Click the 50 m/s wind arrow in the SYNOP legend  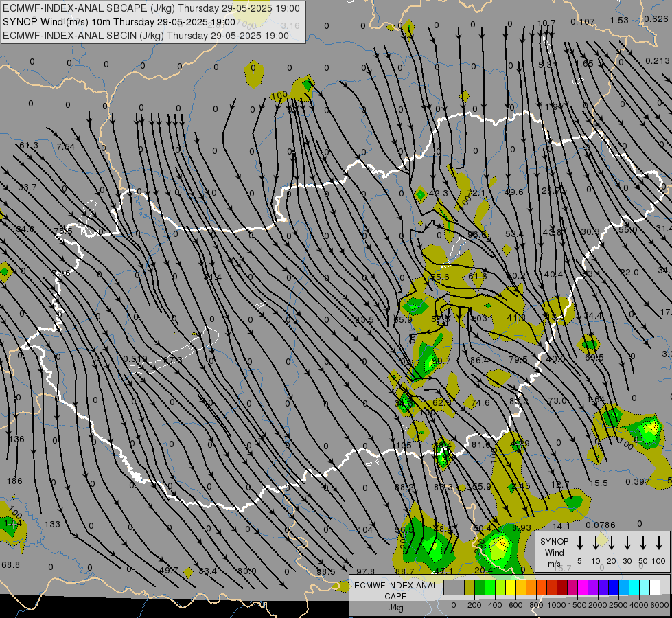643,543
